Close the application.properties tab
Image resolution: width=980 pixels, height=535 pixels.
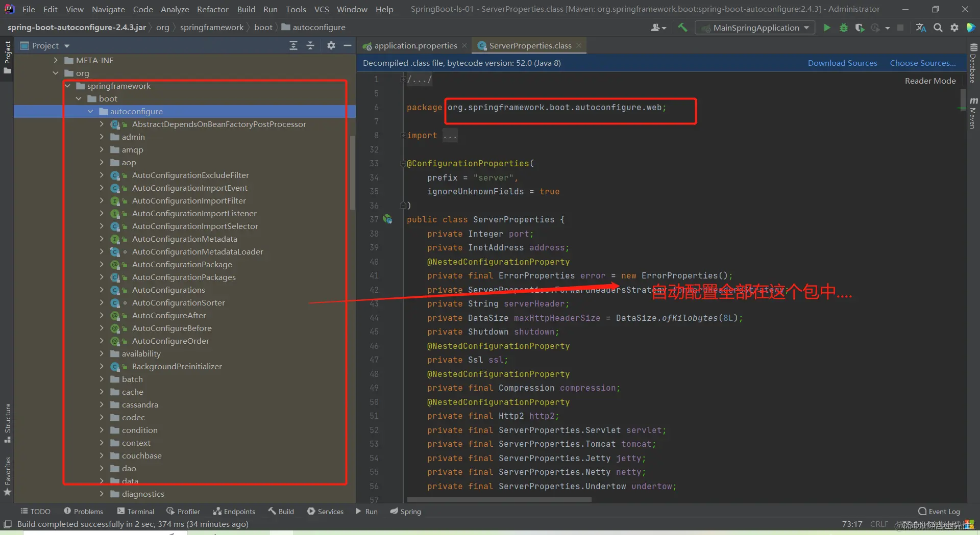click(464, 45)
